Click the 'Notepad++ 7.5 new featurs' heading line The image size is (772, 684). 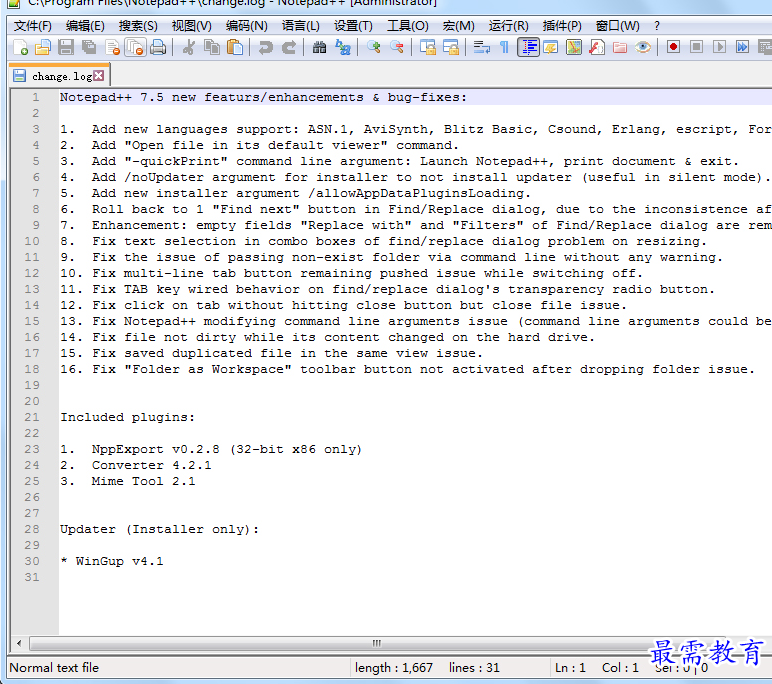click(x=263, y=98)
